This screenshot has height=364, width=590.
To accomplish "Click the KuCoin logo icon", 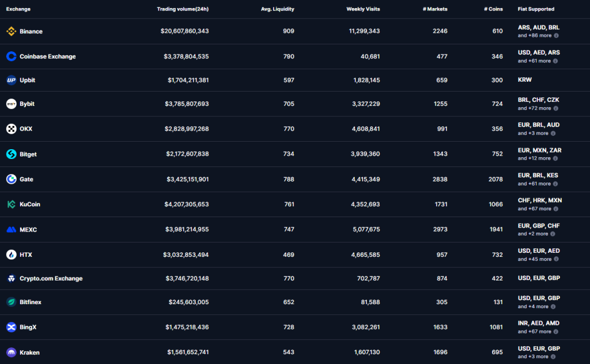I will tap(12, 204).
